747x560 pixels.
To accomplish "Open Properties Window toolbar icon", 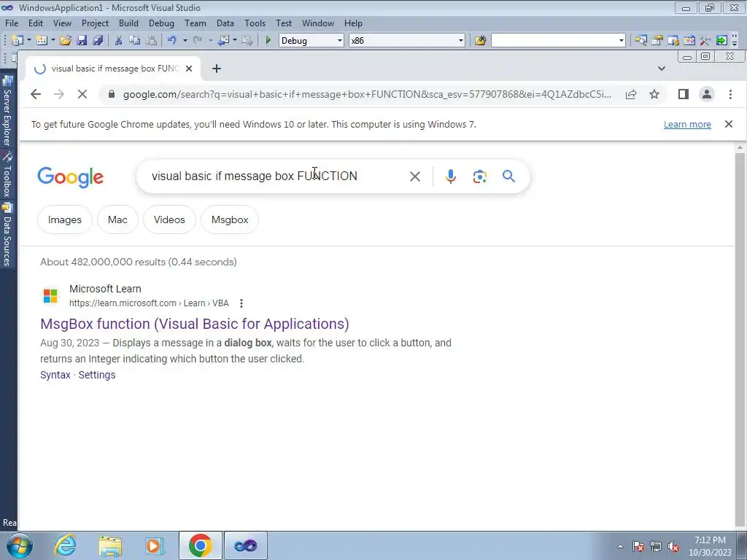I will pyautogui.click(x=657, y=41).
